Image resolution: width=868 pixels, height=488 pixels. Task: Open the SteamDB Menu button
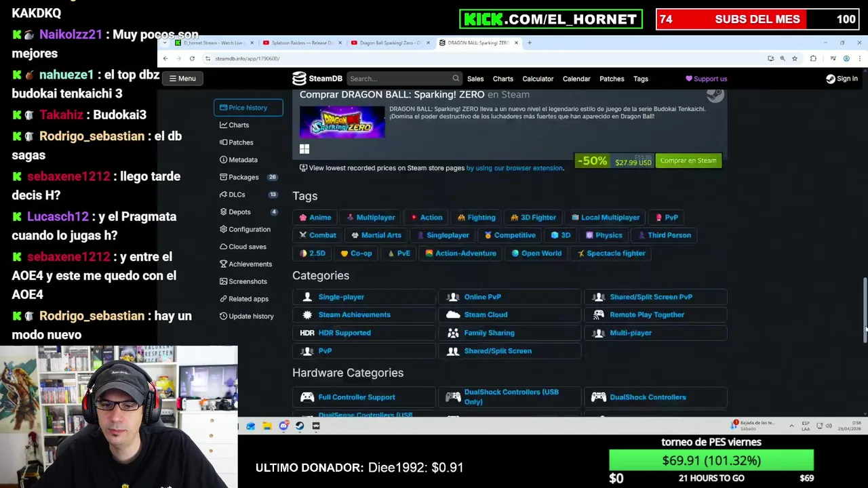point(182,79)
